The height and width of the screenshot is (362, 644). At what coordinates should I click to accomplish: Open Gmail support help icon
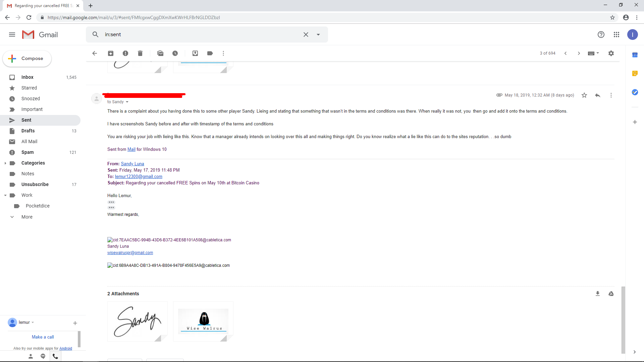tap(601, 35)
